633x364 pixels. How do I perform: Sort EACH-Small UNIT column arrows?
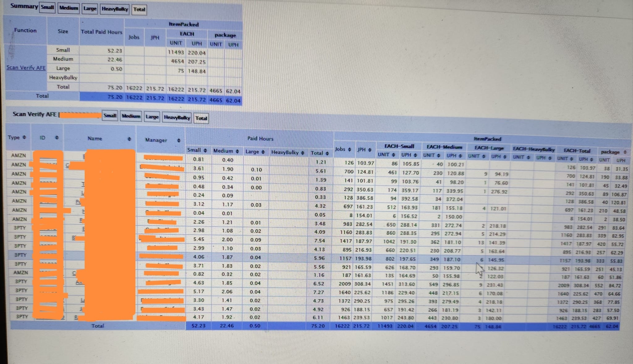[393, 155]
